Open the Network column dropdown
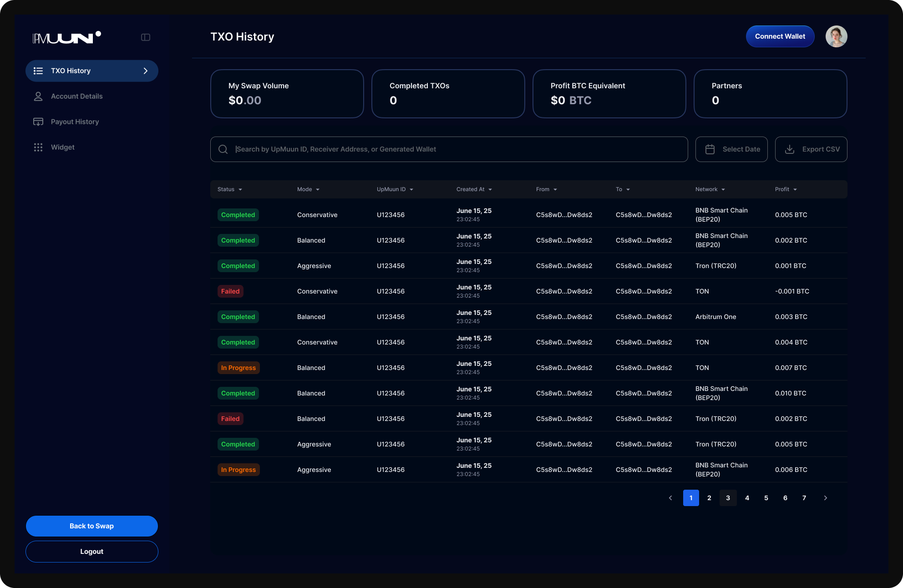The width and height of the screenshot is (903, 588). (x=723, y=190)
